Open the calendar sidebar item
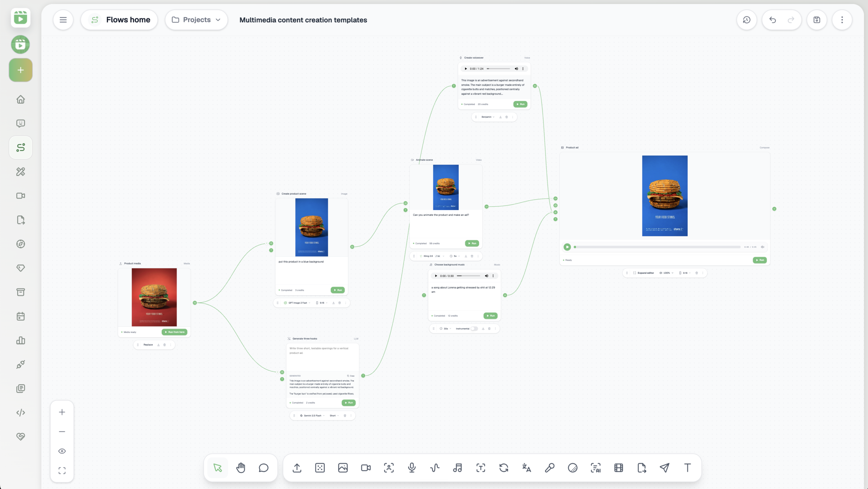 click(21, 316)
